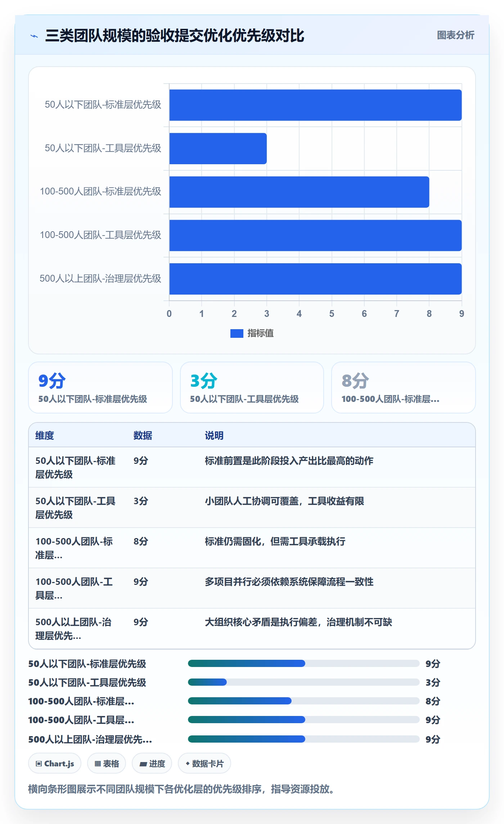Click the chart bar for 50人以下团队-工具层优先级
Viewport: 504px width, 824px height.
coord(218,148)
